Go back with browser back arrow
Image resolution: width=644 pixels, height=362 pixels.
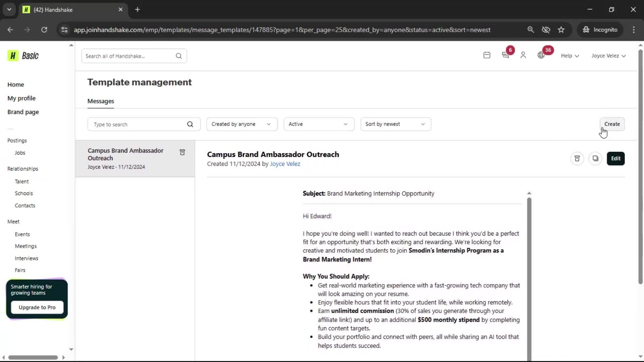pos(10,30)
